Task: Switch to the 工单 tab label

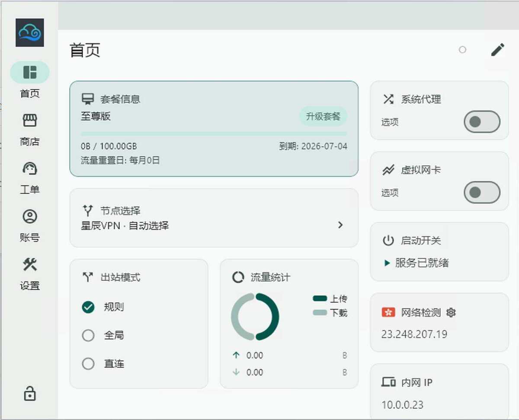Action: (30, 189)
